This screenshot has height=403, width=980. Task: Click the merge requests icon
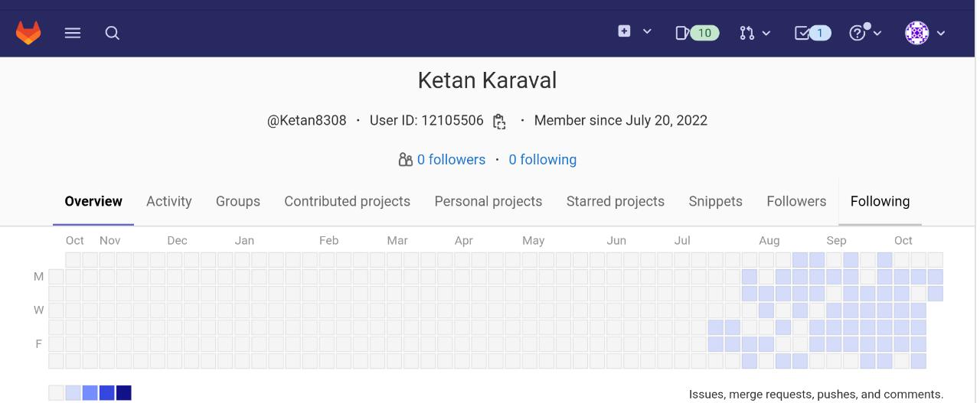(x=747, y=33)
